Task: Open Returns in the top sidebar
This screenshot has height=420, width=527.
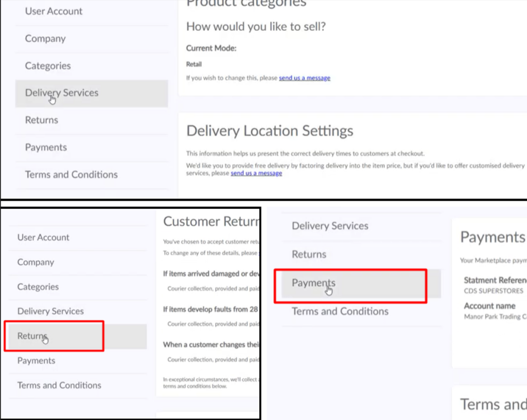Action: point(92,120)
